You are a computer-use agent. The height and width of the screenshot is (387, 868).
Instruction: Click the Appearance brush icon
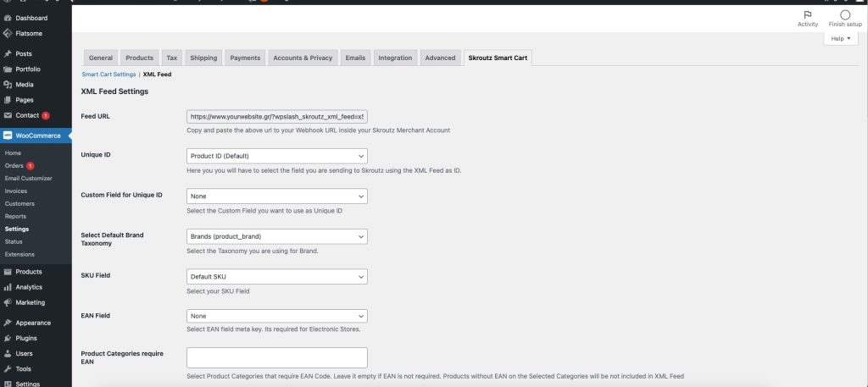tap(7, 323)
